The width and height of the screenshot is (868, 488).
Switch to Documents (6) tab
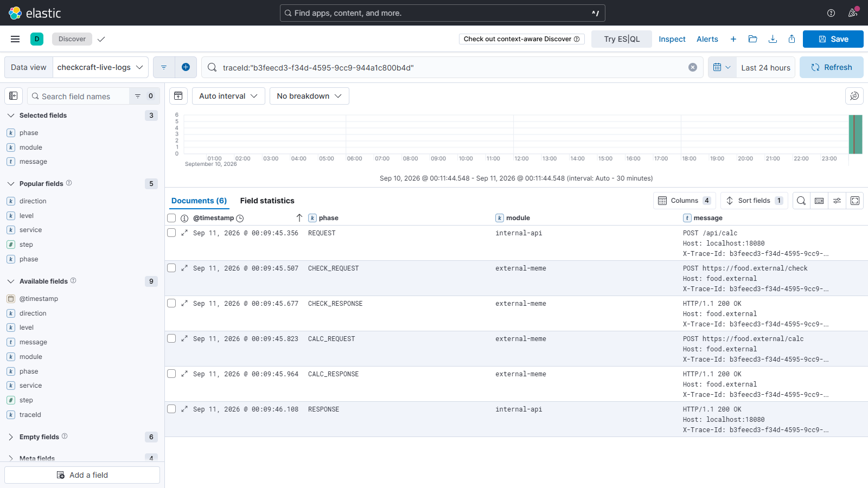[199, 201]
